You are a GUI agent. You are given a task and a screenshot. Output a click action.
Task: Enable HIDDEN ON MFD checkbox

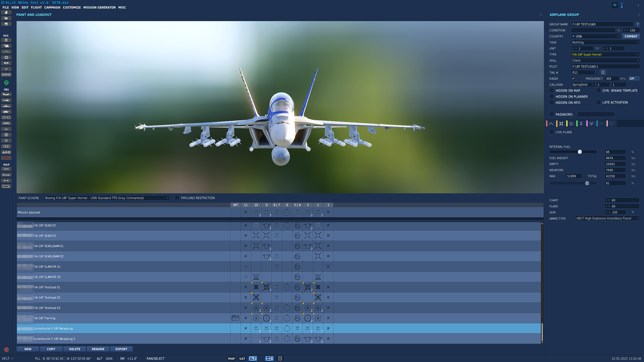pos(552,102)
